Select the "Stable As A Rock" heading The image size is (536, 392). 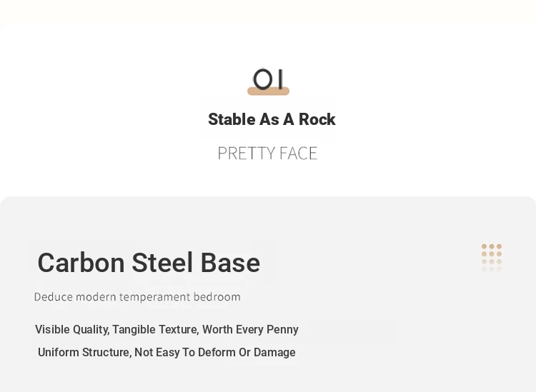coord(272,119)
